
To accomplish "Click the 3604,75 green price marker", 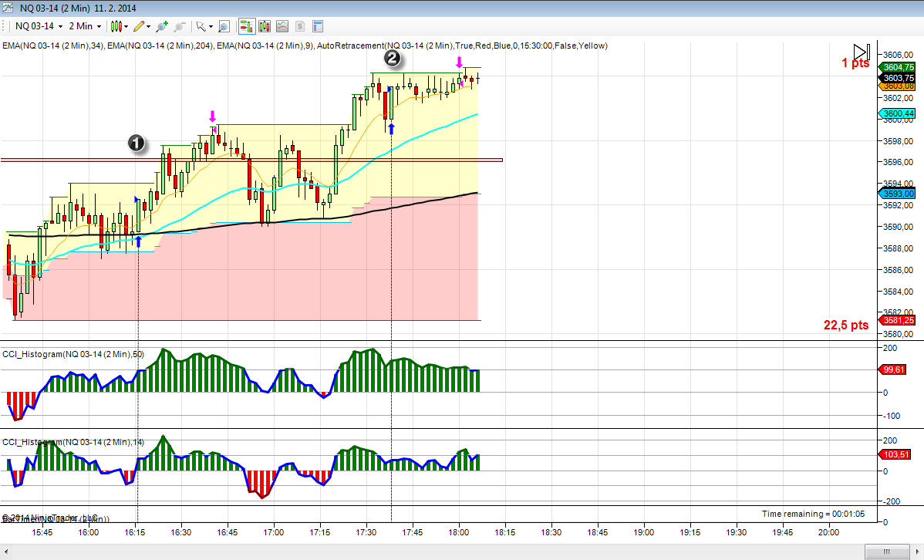I will pyautogui.click(x=898, y=67).
